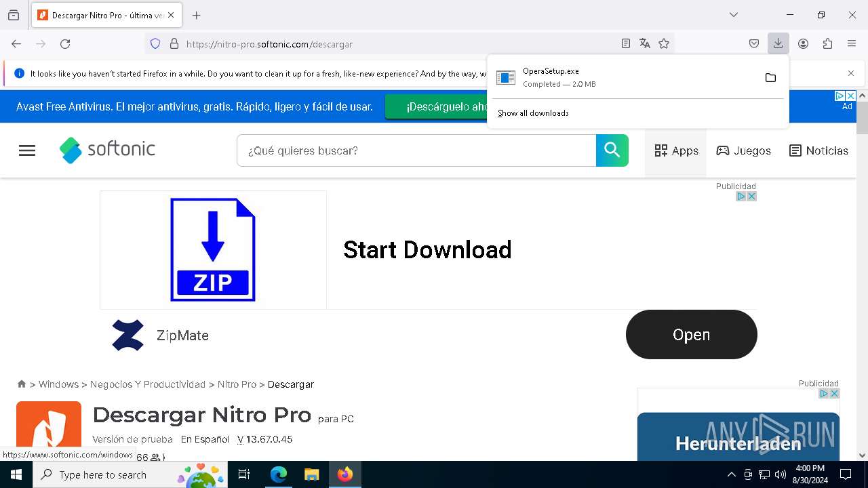Open Firefox View recent browsing

(x=14, y=15)
